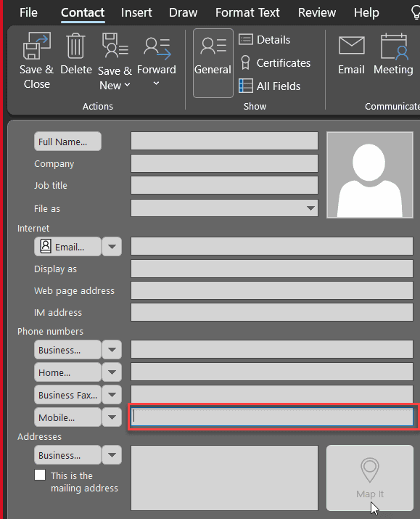The height and width of the screenshot is (519, 420).
Task: Open the Details view
Action: coord(265,40)
